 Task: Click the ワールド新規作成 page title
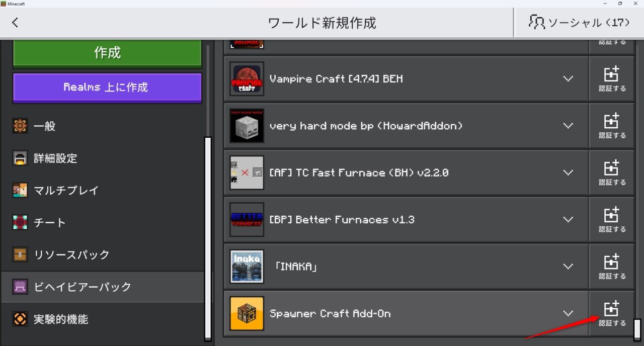(322, 23)
